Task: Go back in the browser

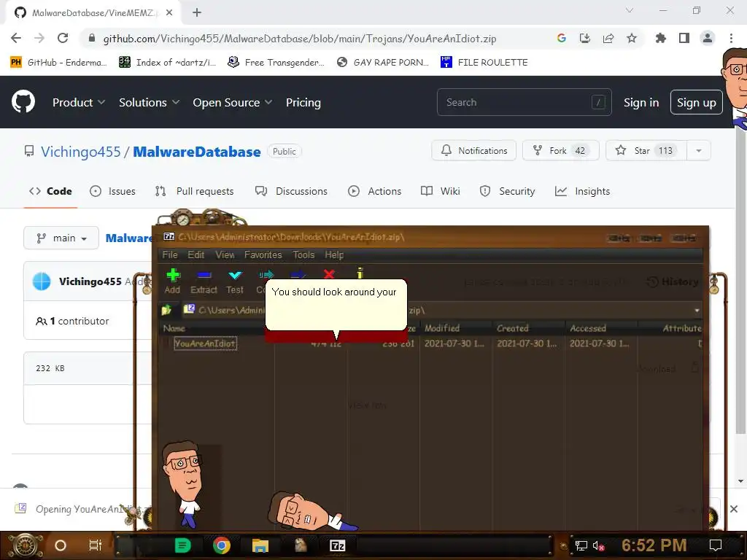Action: pos(16,38)
